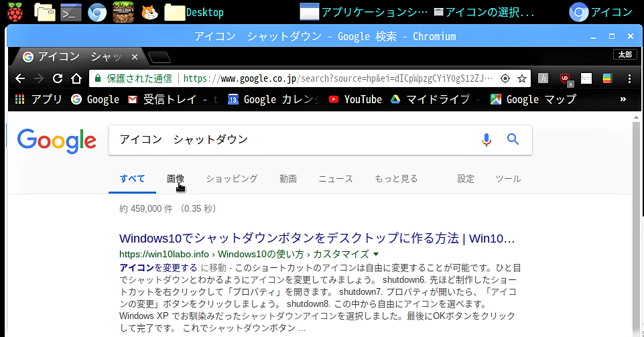Launch the file manager from the panel
The image size is (644, 337).
45,12
